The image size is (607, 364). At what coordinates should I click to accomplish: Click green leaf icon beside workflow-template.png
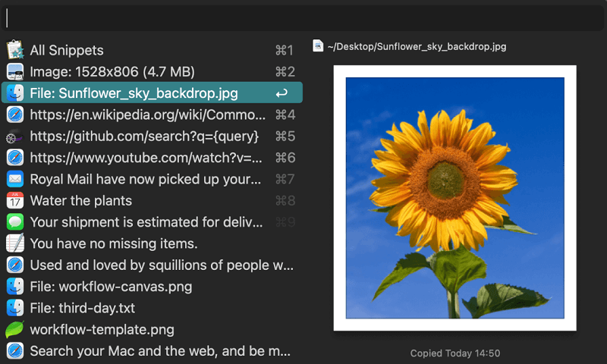14,329
